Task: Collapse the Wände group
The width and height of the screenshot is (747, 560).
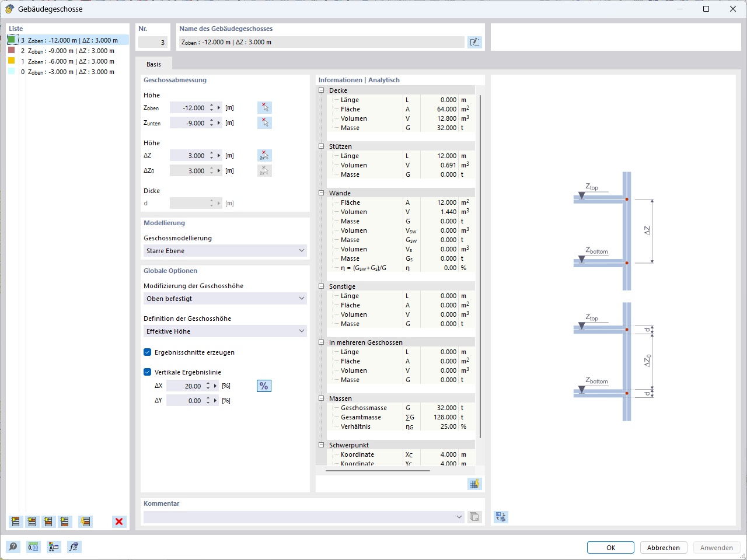Action: coord(321,193)
